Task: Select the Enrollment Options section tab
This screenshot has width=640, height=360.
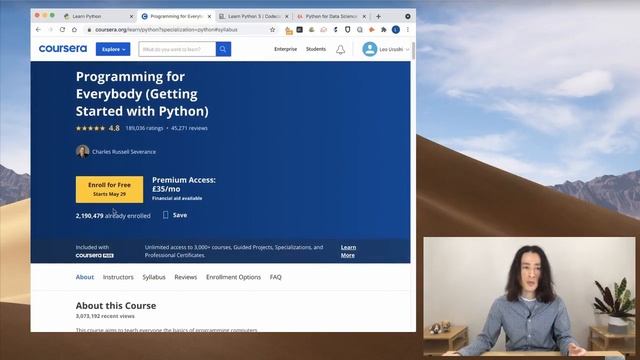Action: (x=233, y=277)
